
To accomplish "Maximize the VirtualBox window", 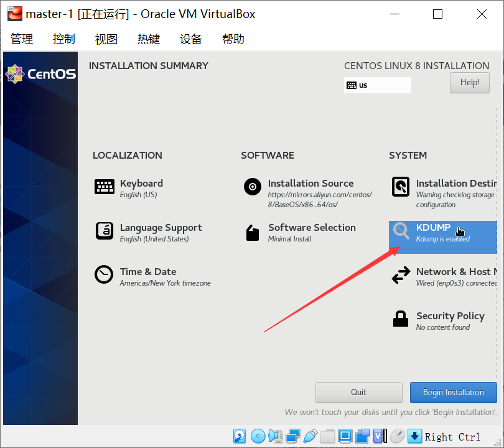I will coord(438,14).
